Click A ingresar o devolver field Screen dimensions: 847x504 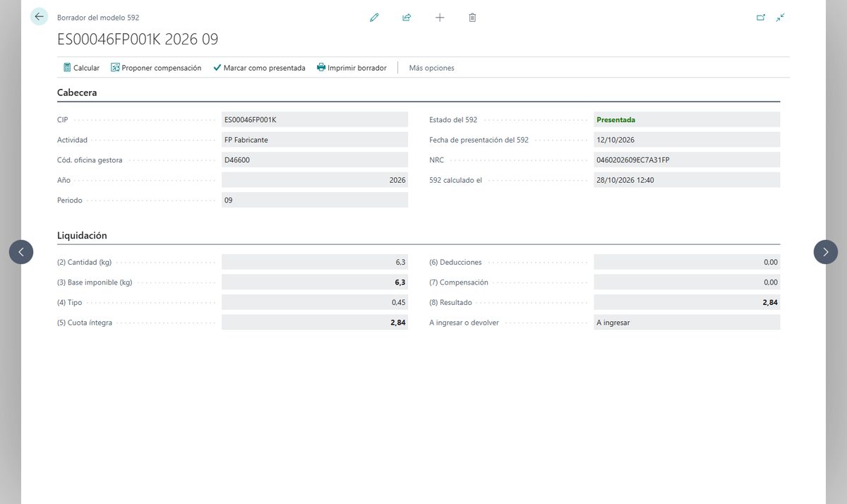pyautogui.click(x=687, y=323)
